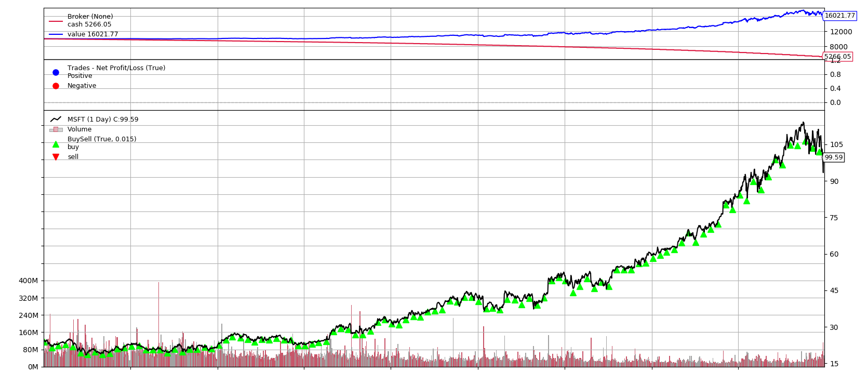Click the Broker (None) legend title
The image size is (868, 386).
click(90, 17)
